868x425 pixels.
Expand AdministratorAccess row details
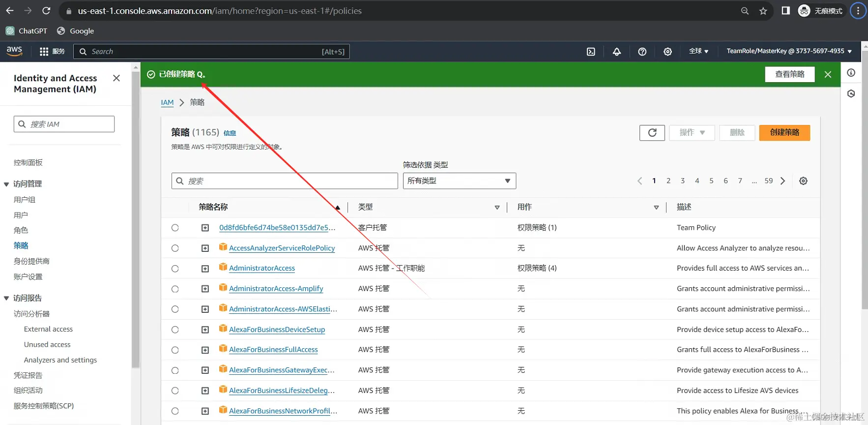click(x=205, y=269)
